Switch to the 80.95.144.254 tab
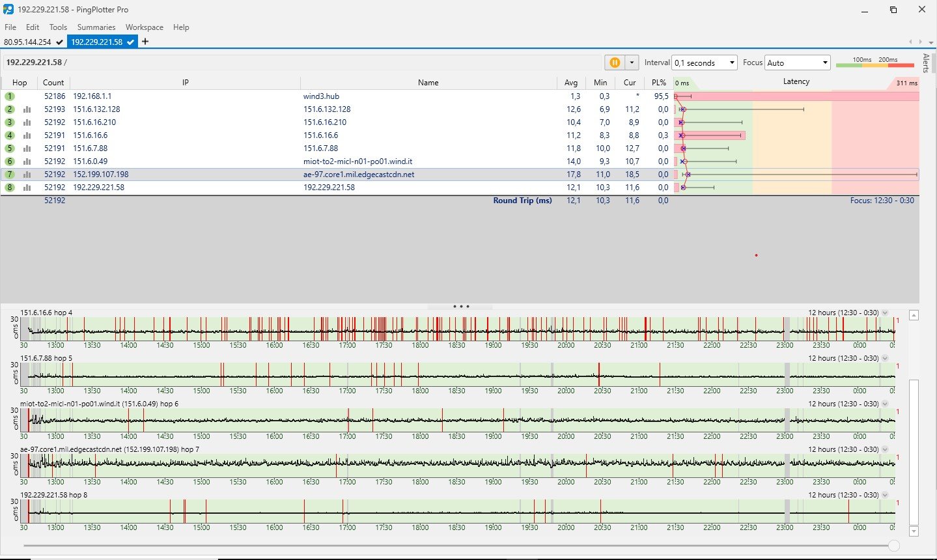The width and height of the screenshot is (937, 560). (x=27, y=42)
